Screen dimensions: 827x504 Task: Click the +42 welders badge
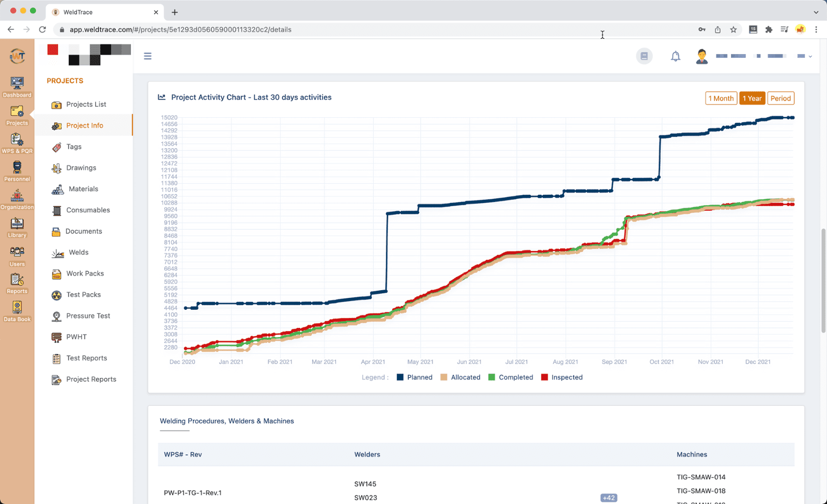[x=608, y=497]
